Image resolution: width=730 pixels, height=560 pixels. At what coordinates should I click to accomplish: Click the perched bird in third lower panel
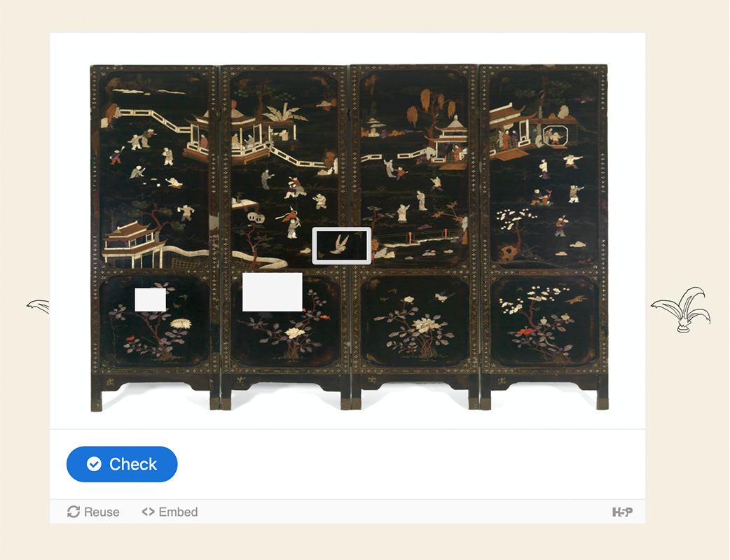pos(444,296)
